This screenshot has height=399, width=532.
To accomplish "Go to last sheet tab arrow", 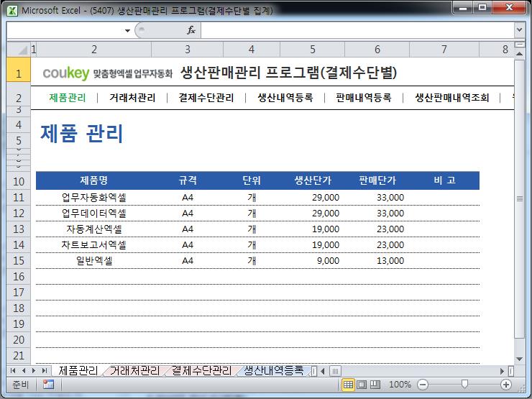I will (x=44, y=370).
